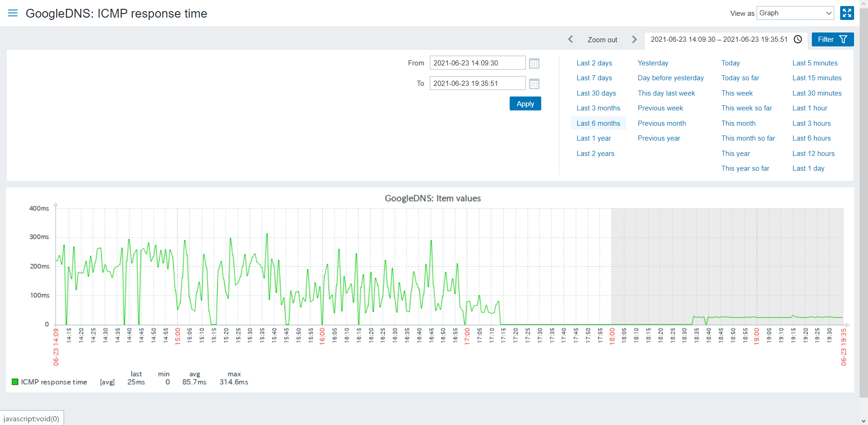This screenshot has height=425, width=868.
Task: Click the 400ms Y-axis label
Action: point(39,208)
